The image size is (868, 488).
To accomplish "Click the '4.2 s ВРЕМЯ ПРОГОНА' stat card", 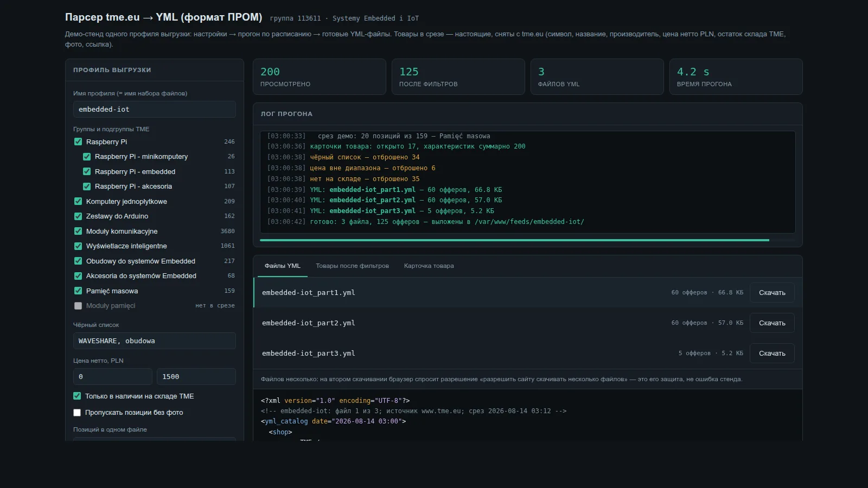I will coord(736,77).
